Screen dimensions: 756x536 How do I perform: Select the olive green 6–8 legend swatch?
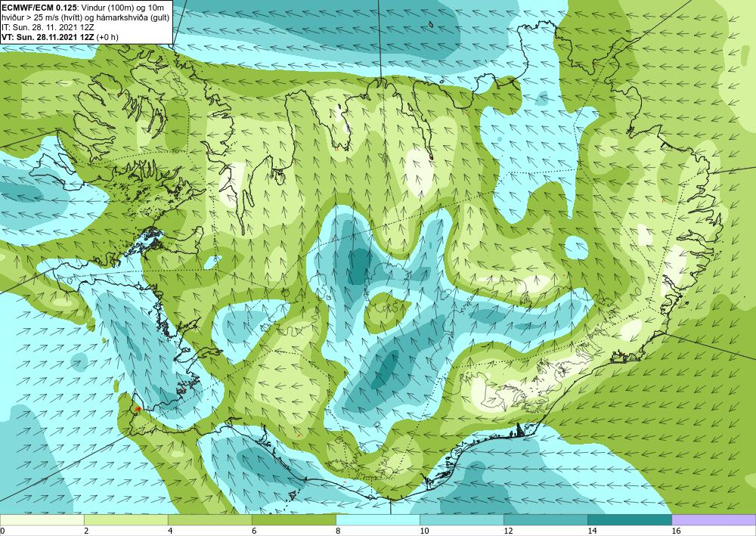pos(293,519)
